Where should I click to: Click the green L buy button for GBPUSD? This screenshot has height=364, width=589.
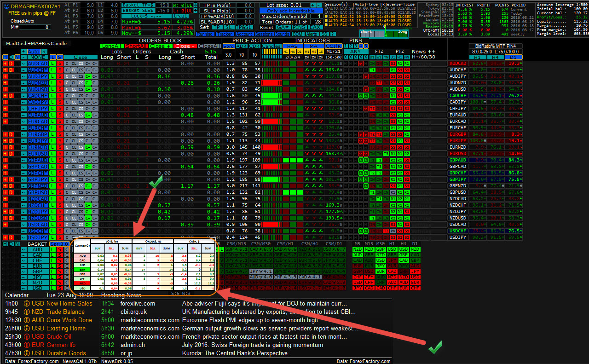point(52,192)
